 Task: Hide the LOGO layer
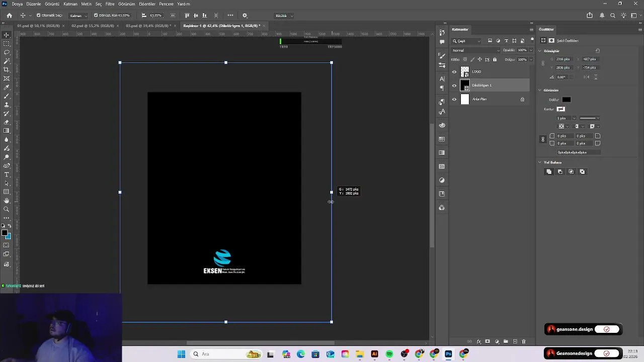pos(454,72)
